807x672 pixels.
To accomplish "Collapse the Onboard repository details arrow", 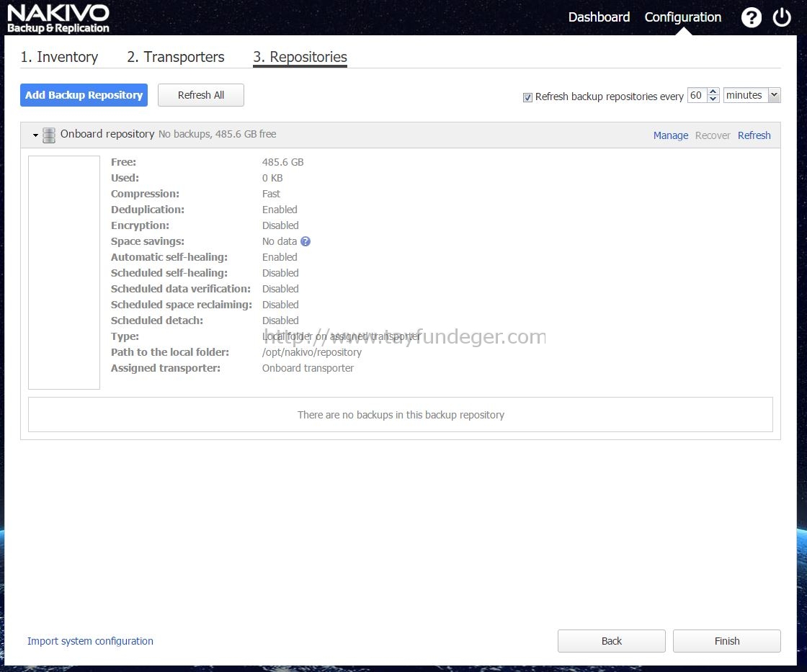I will click(x=35, y=135).
